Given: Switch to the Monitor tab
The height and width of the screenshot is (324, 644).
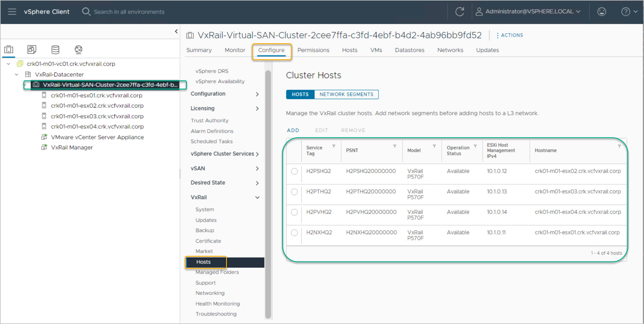Looking at the screenshot, I should point(235,50).
